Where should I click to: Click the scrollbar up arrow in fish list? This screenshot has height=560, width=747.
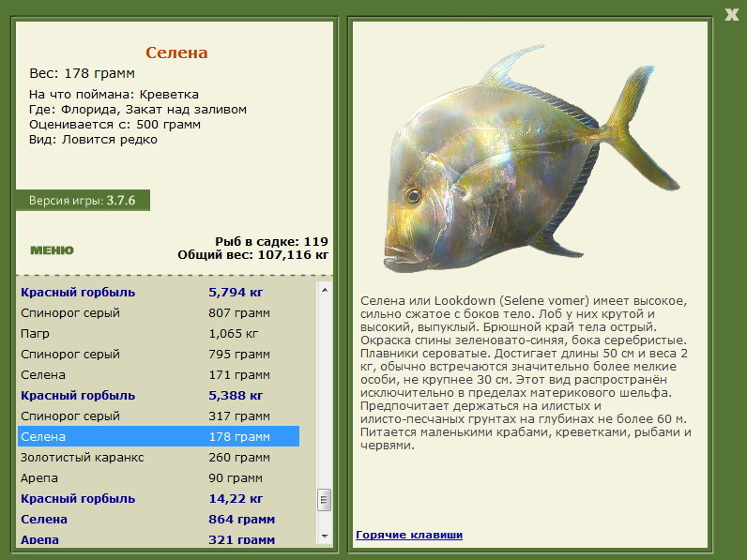(325, 290)
